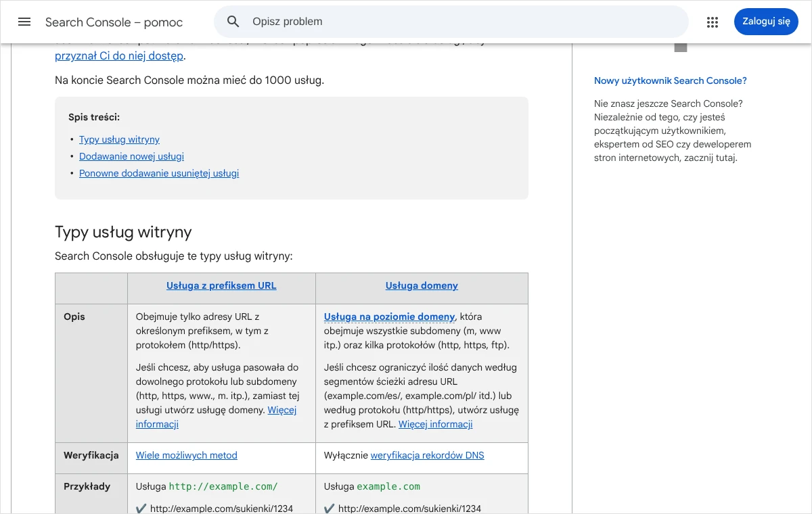Open Więcej informacji in domain column
Viewport: 812px width, 514px height.
[435, 424]
